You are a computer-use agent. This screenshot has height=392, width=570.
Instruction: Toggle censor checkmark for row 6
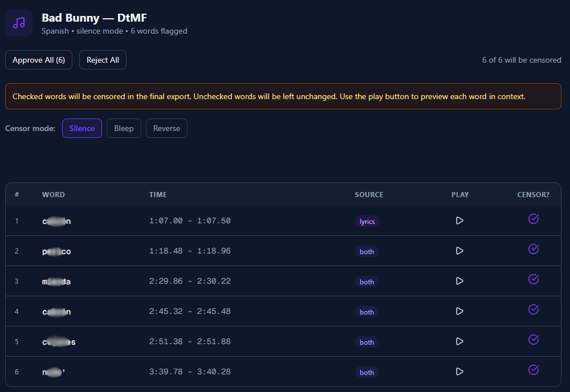coord(534,370)
